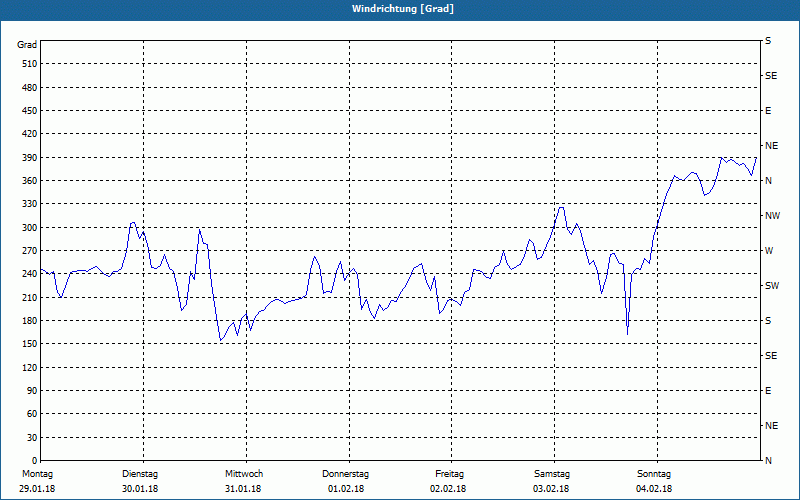Pick the 420 y-axis tick label
800x500 pixels.
30,134
